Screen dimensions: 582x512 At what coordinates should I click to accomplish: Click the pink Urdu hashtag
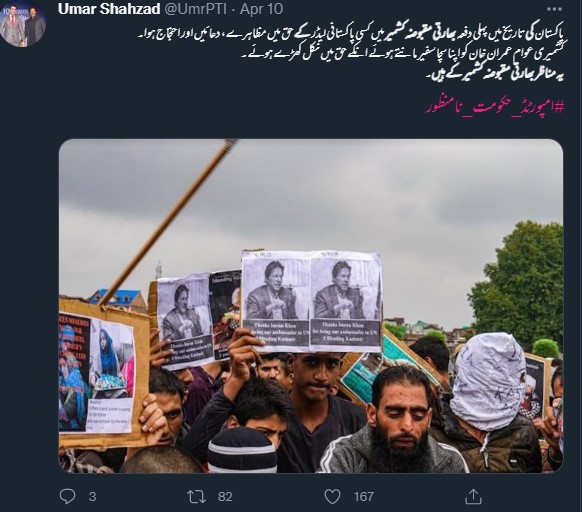pos(495,107)
